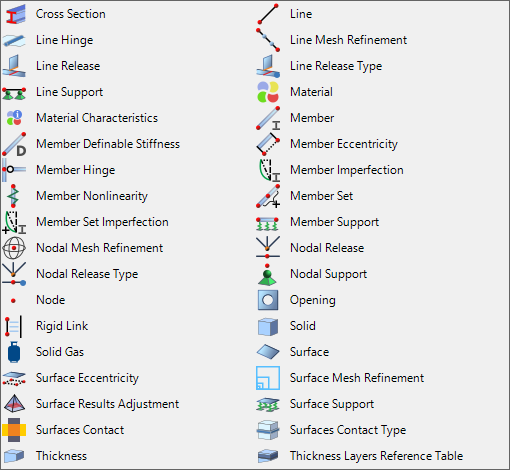Select the Nodal Release icon
Image resolution: width=510 pixels, height=470 pixels.
click(x=268, y=247)
